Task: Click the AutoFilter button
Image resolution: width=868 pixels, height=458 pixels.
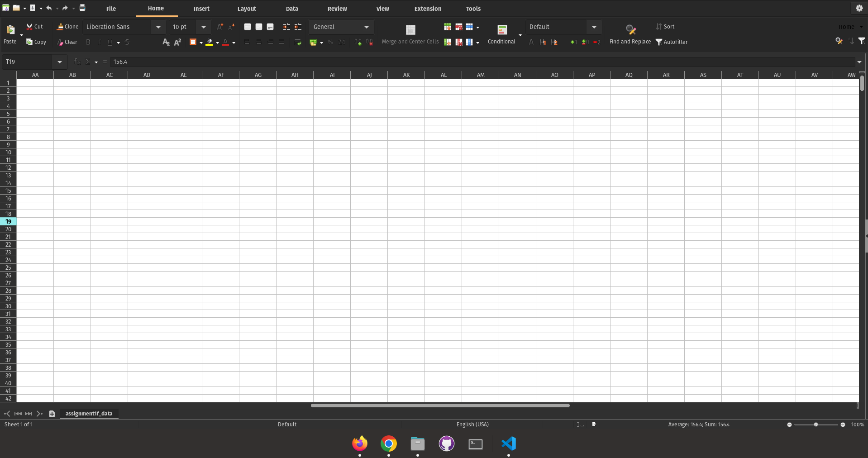Action: tap(672, 42)
